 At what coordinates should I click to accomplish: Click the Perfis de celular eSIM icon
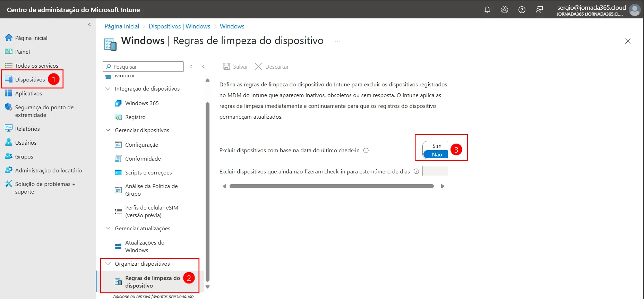[118, 211]
